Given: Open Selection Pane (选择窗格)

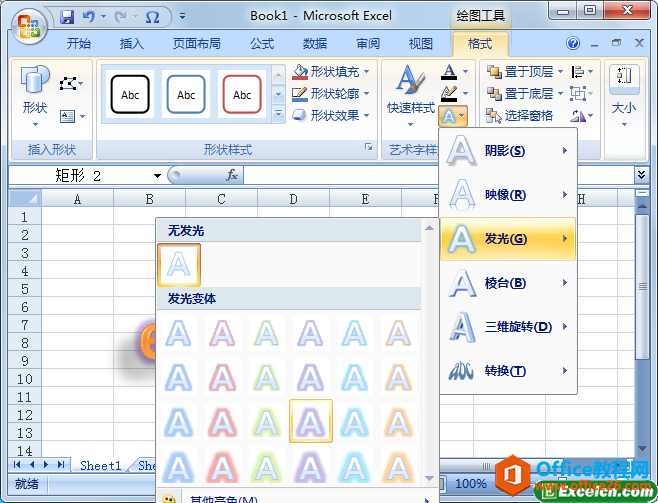Looking at the screenshot, I should click(x=519, y=115).
